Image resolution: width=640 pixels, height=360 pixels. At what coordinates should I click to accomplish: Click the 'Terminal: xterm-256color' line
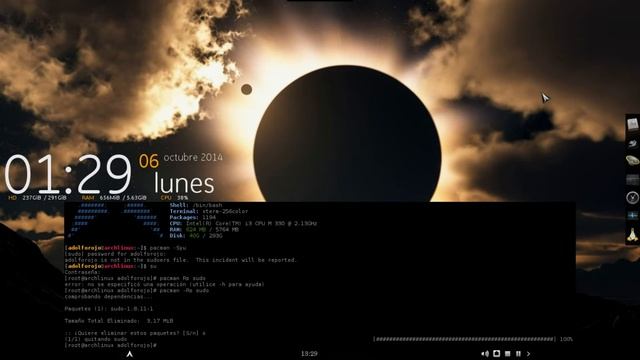209,211
